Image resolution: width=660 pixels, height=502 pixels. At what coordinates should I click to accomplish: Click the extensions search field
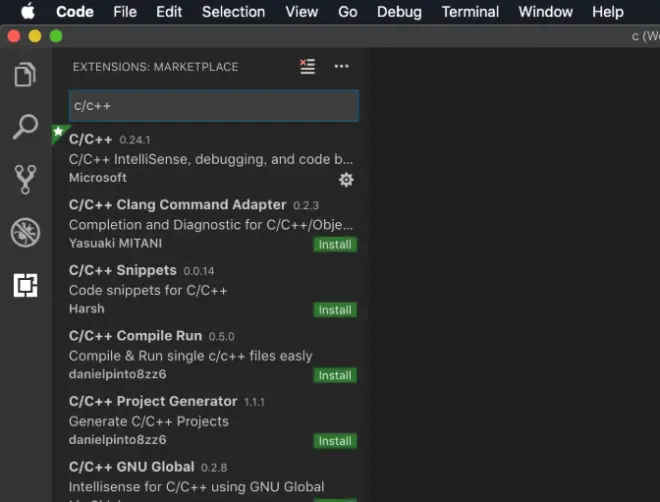(x=214, y=106)
